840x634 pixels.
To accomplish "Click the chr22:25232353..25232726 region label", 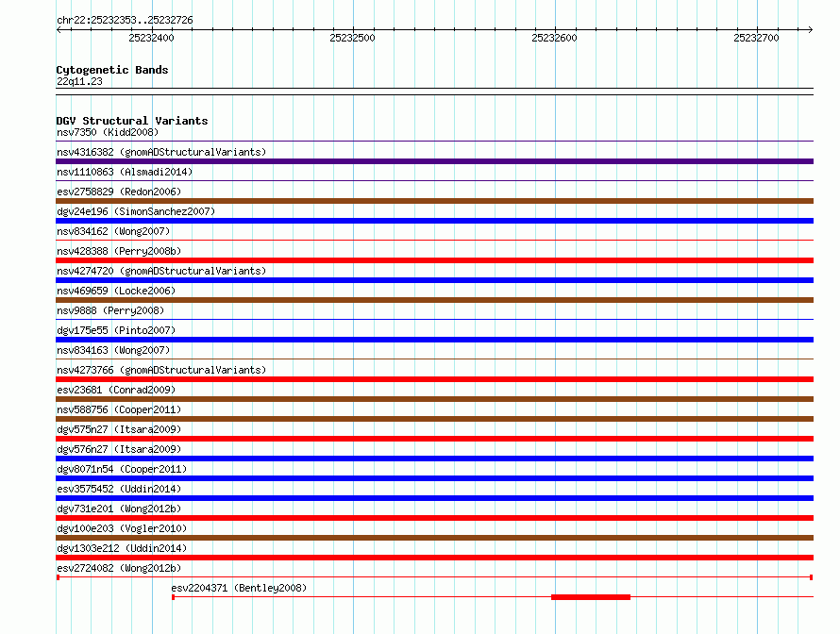I will point(125,20).
